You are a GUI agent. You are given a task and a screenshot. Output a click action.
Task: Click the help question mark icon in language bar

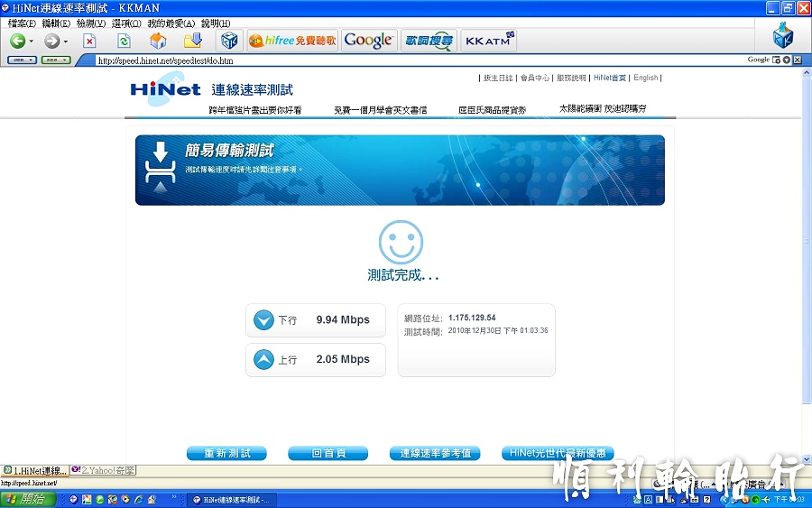(706, 500)
